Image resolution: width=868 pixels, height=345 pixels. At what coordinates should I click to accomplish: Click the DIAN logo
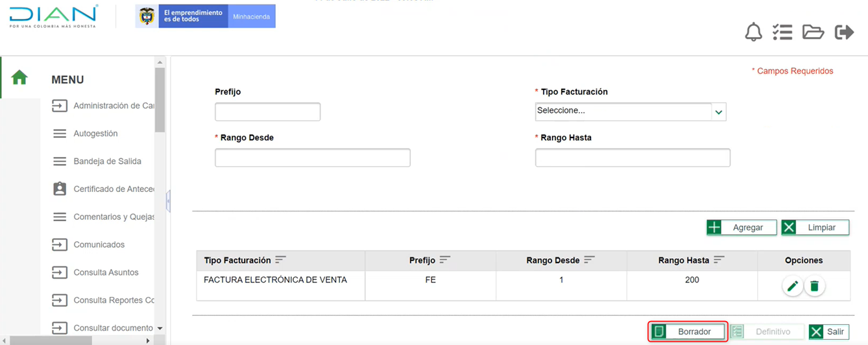click(x=53, y=16)
